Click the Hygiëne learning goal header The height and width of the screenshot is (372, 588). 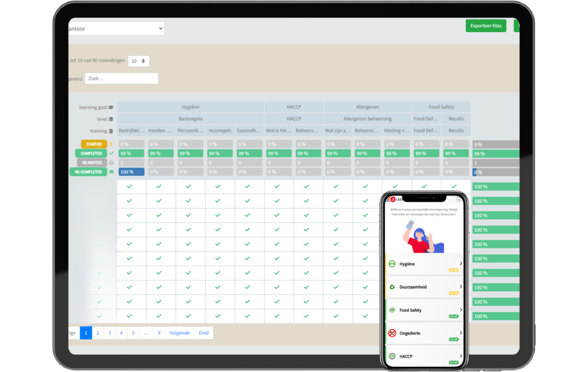click(191, 107)
